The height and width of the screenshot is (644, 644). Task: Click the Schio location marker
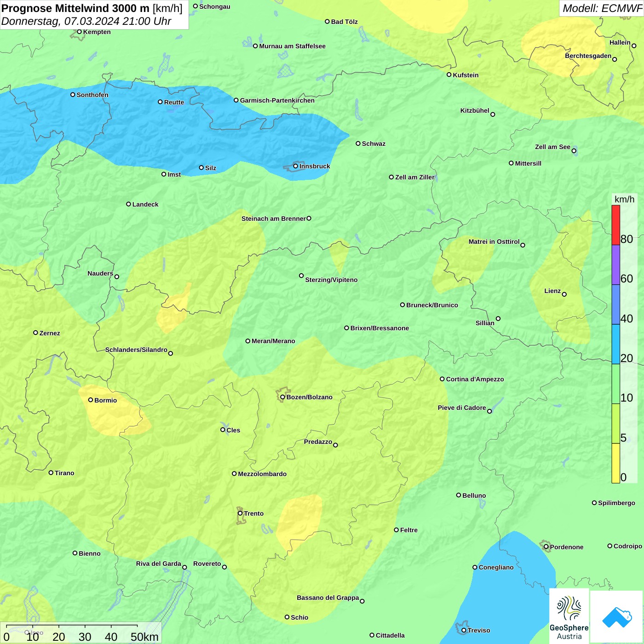click(x=287, y=617)
